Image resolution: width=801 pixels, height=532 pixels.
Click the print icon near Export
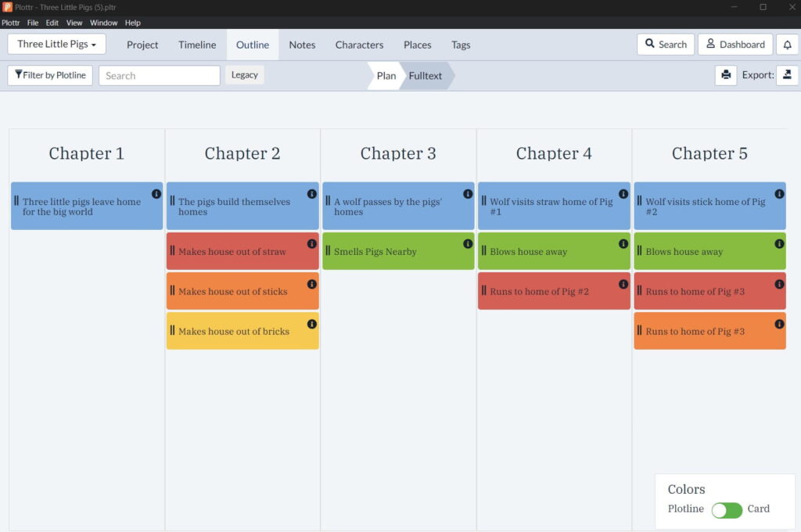725,74
